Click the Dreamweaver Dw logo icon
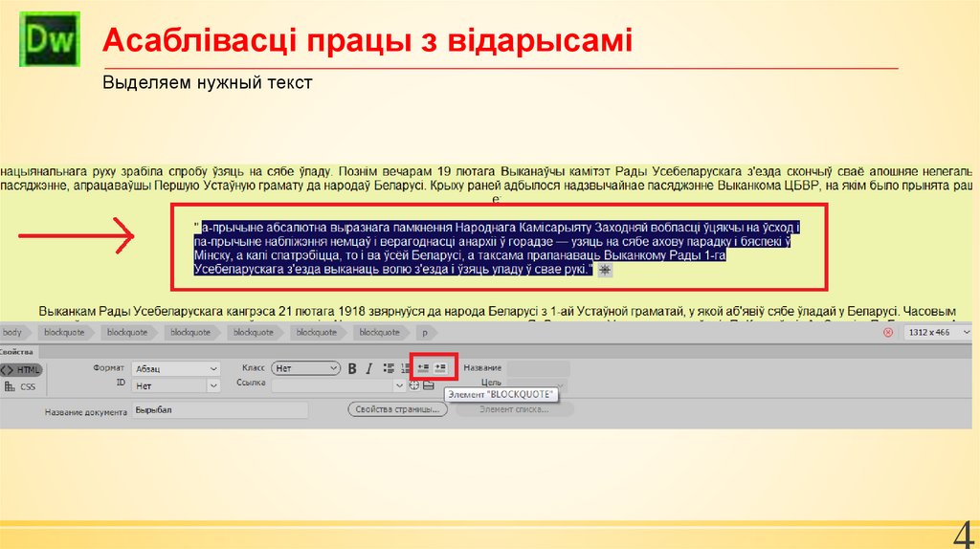The width and height of the screenshot is (980, 549). (x=50, y=39)
